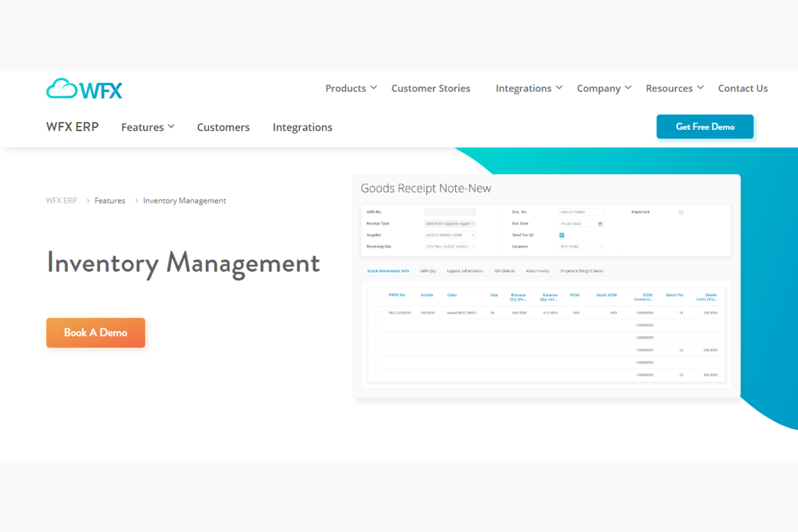Open the calendar icon in Doc Date field
Viewport: 798px width, 532px height.
[600, 224]
